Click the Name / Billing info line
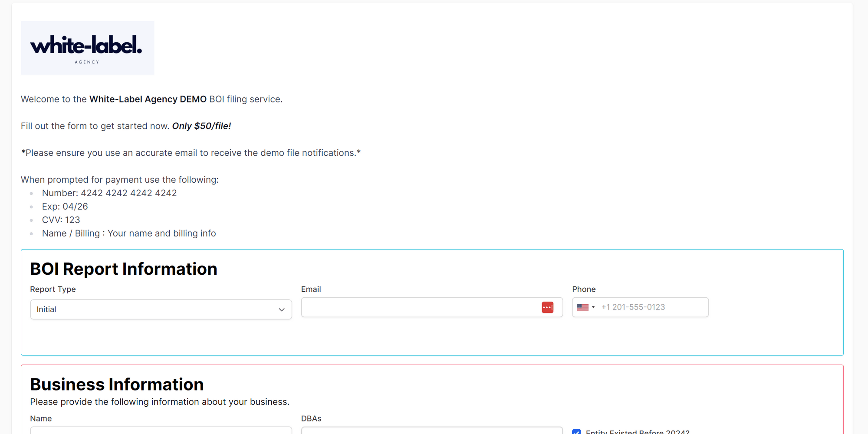The width and height of the screenshot is (868, 434). click(129, 233)
